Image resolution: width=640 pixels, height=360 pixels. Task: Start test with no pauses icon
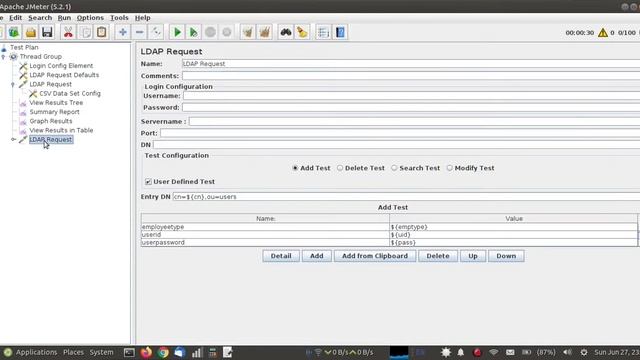(x=193, y=32)
